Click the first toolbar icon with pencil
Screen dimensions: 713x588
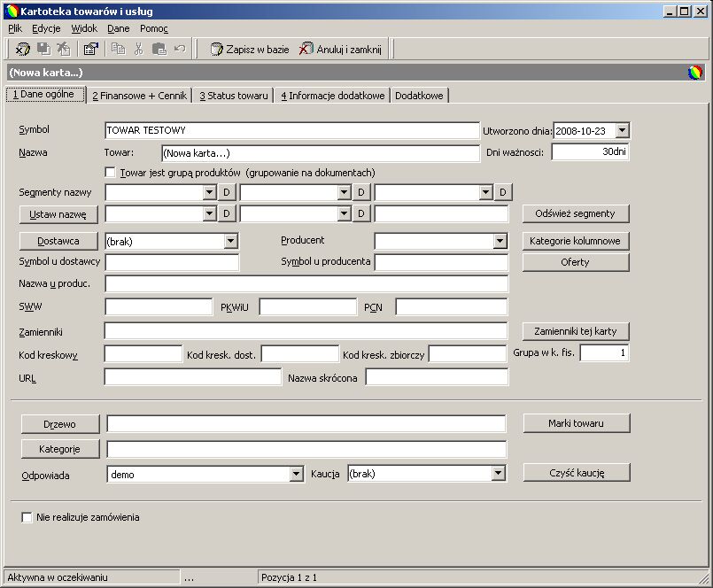23,49
